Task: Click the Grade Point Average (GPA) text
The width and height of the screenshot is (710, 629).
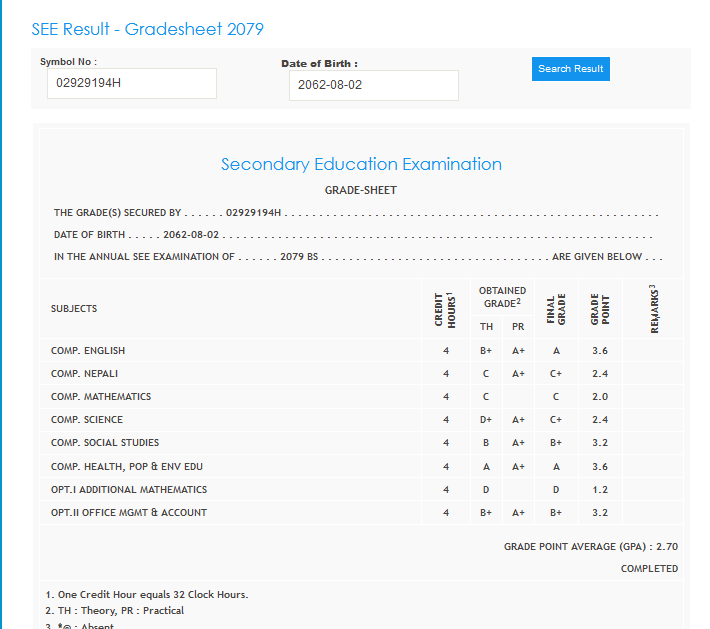Action: coord(591,547)
